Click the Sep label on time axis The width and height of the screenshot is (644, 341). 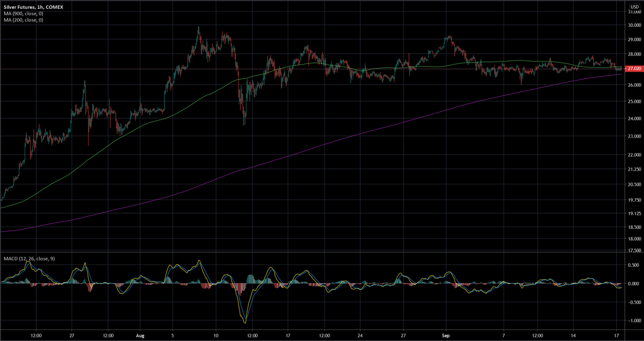coord(446,334)
